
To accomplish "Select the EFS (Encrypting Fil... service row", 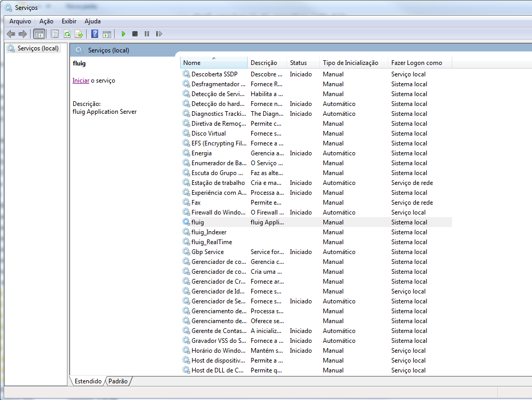I will [x=316, y=143].
